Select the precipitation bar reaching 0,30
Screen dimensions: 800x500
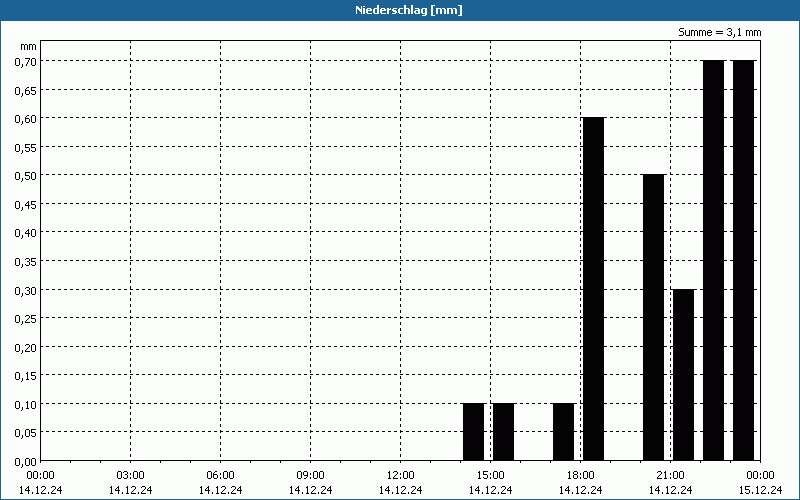(684, 375)
